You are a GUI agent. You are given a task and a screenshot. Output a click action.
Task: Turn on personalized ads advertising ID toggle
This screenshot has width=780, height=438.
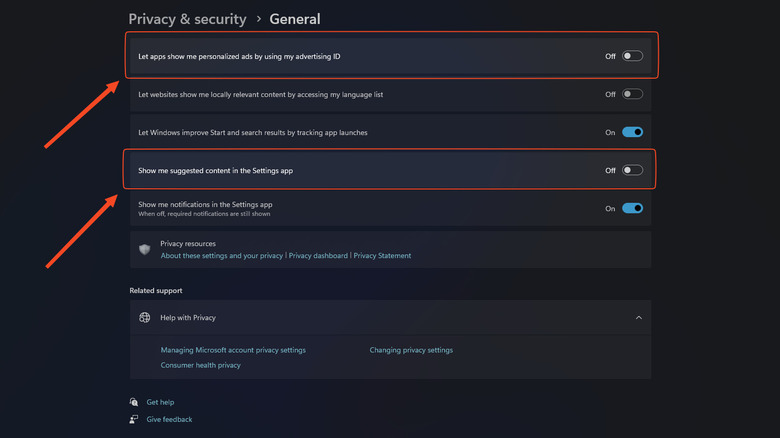pyautogui.click(x=632, y=57)
